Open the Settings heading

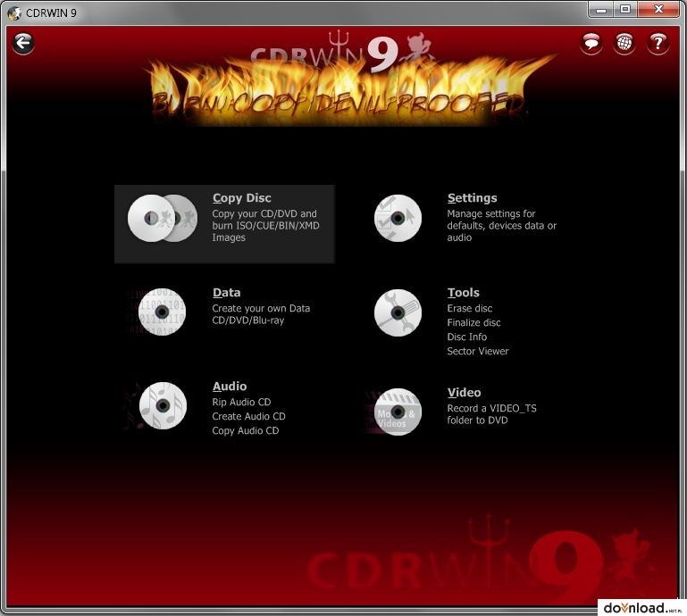coord(472,198)
